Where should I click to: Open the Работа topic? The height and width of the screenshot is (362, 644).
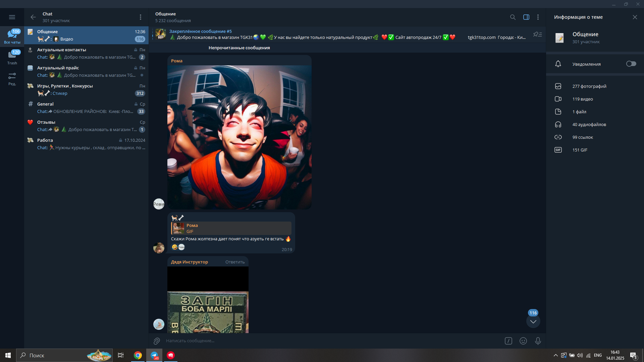click(x=87, y=144)
